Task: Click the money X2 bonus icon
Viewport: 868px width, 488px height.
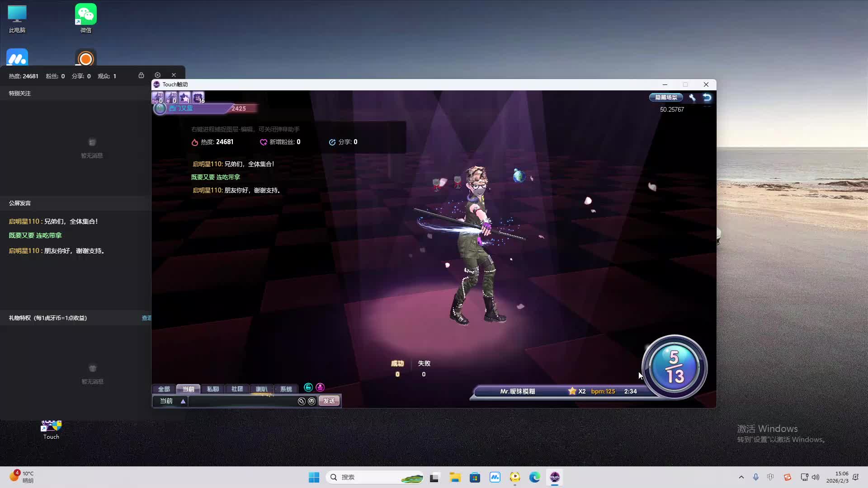Action: point(171,97)
